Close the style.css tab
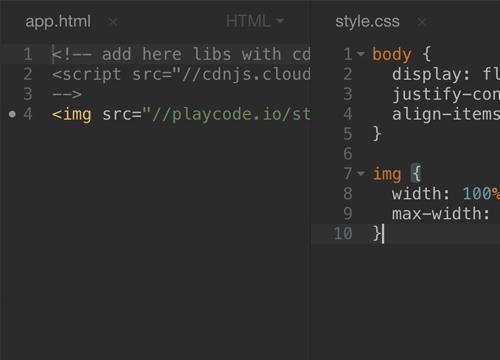 pyautogui.click(x=422, y=22)
